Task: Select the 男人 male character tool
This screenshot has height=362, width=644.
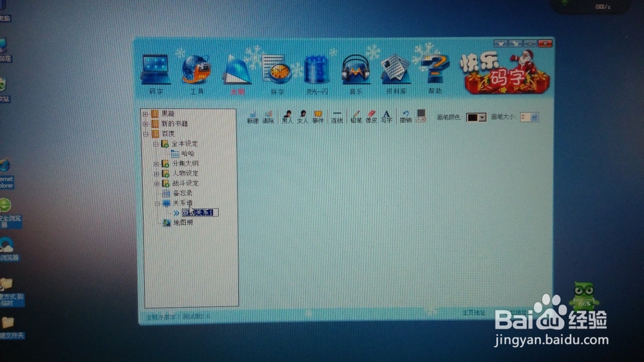Action: (287, 117)
